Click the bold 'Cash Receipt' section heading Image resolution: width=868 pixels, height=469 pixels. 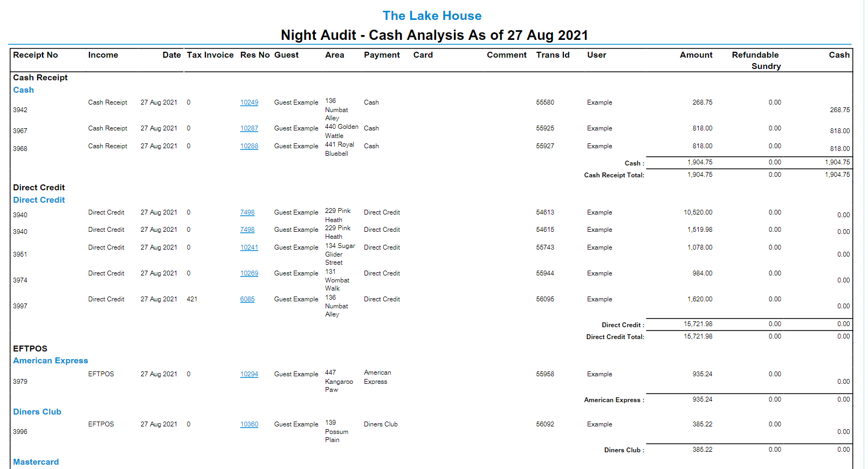coord(40,78)
